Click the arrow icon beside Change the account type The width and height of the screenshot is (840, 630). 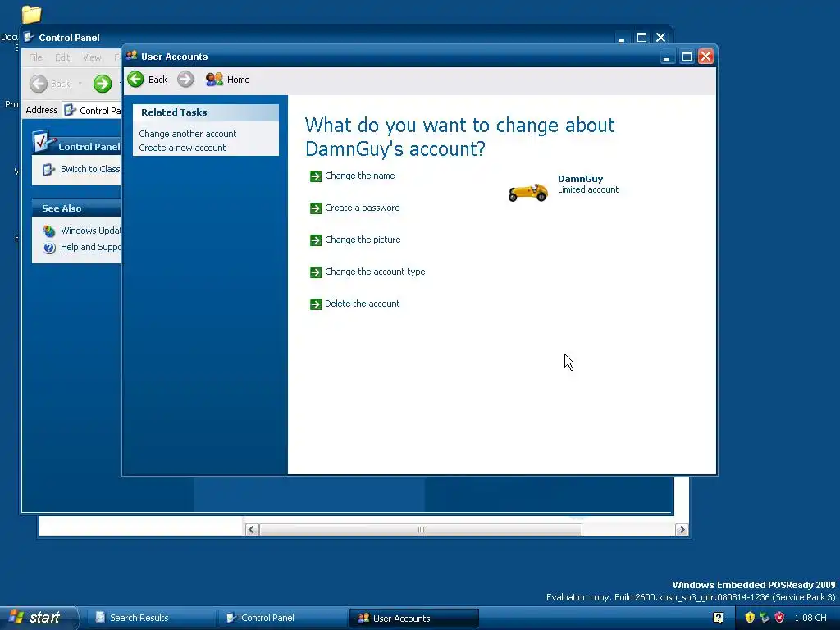pos(316,272)
